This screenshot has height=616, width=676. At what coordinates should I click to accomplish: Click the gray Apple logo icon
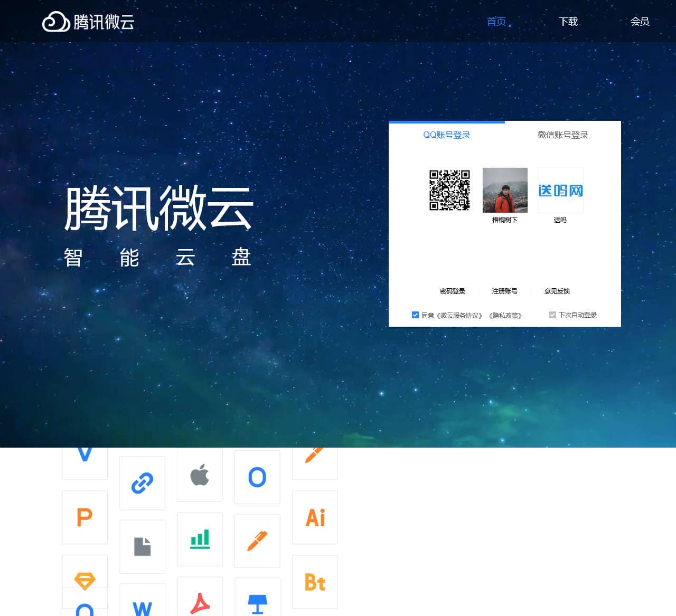200,475
